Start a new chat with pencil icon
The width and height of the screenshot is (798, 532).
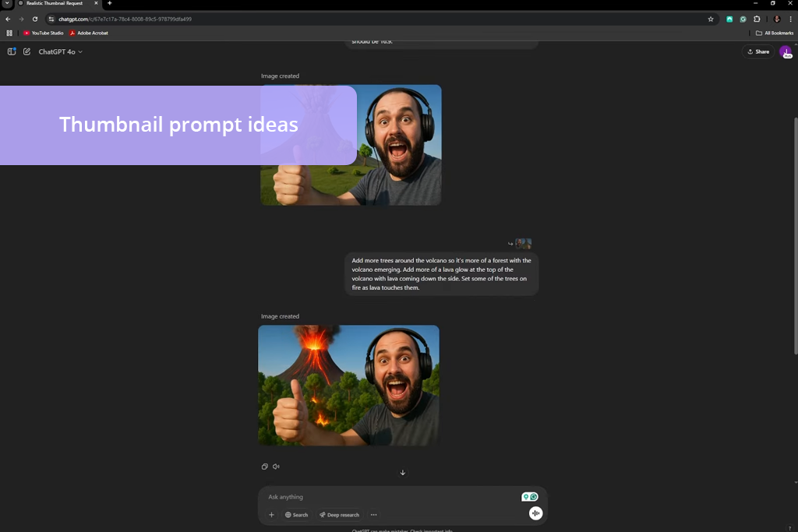click(27, 51)
